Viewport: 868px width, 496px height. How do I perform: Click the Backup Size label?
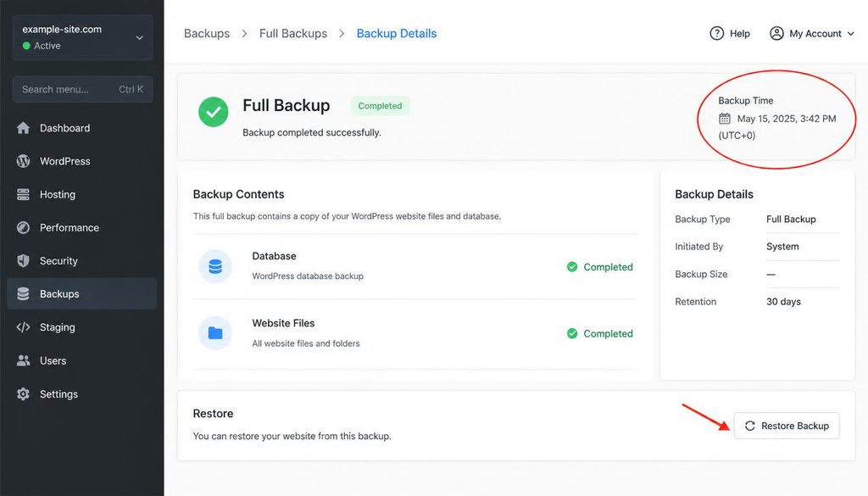(x=701, y=274)
